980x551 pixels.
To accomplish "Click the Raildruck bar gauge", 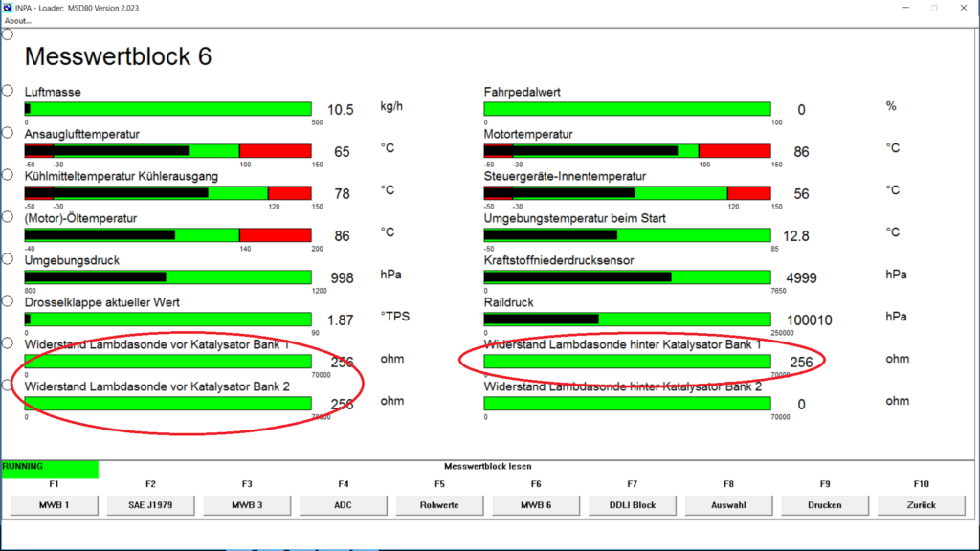I will [628, 320].
